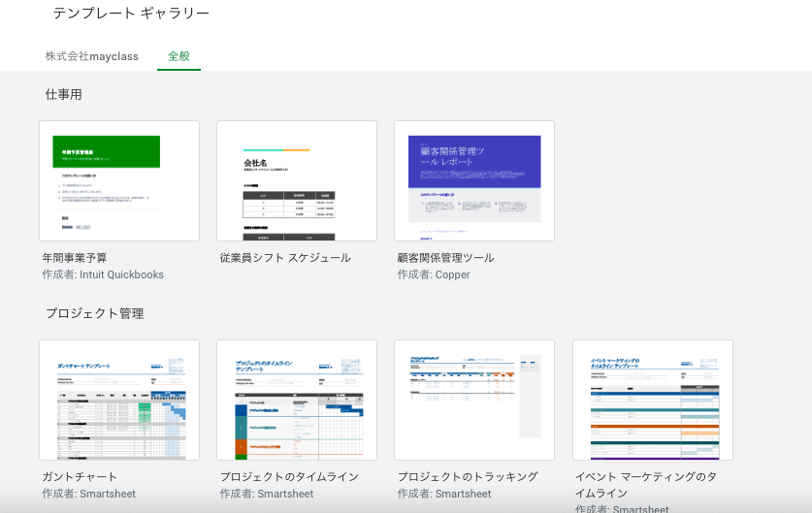Image resolution: width=812 pixels, height=513 pixels.
Task: Open the イベント マーケティングのタイムライン thumbnail
Action: tap(653, 400)
